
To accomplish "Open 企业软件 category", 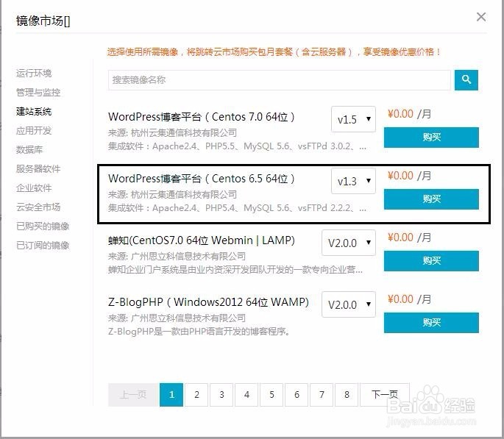I will (34, 188).
